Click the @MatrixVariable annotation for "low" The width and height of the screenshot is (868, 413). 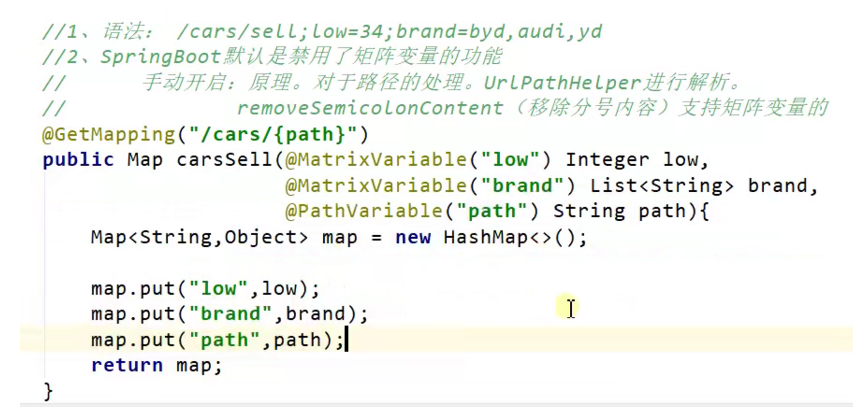coord(375,160)
